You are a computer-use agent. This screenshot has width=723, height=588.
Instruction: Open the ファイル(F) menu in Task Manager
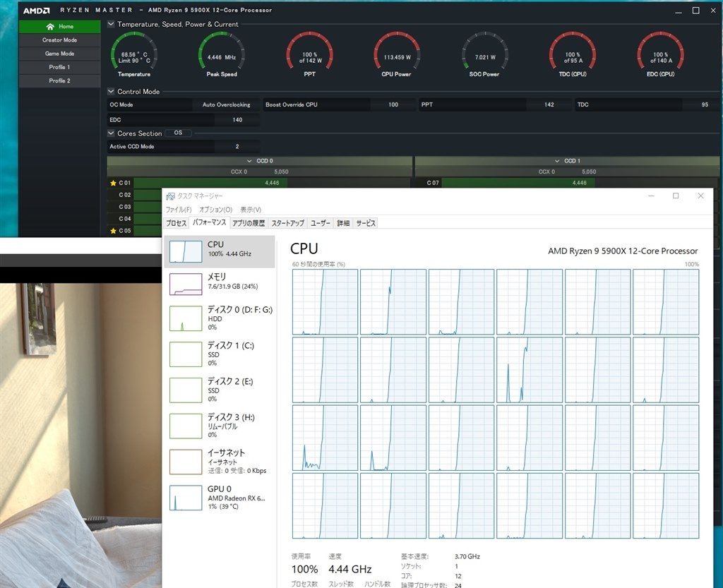[179, 210]
